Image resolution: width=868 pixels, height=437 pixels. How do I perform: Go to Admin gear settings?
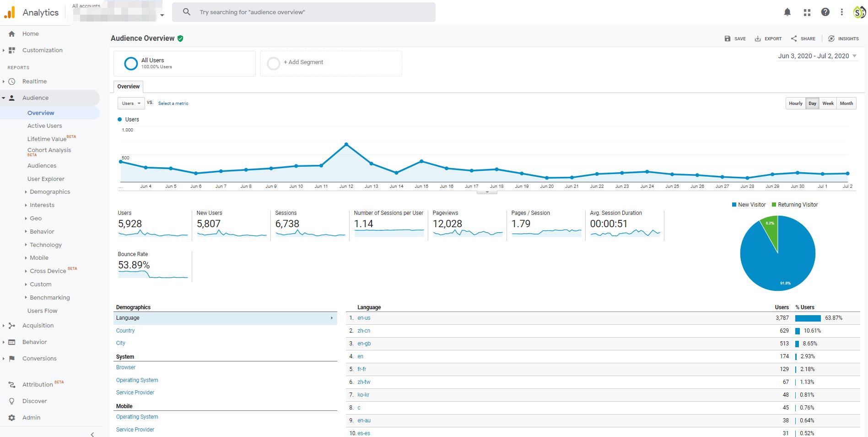pyautogui.click(x=31, y=417)
